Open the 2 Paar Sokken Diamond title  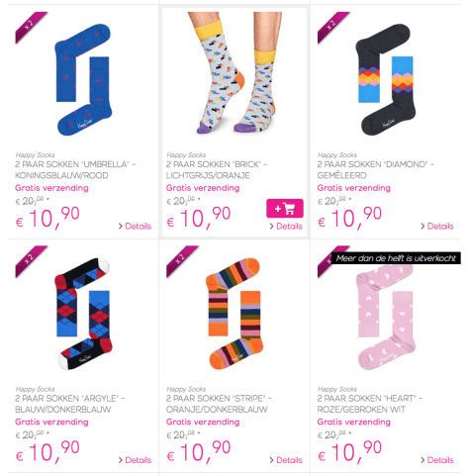click(x=376, y=169)
